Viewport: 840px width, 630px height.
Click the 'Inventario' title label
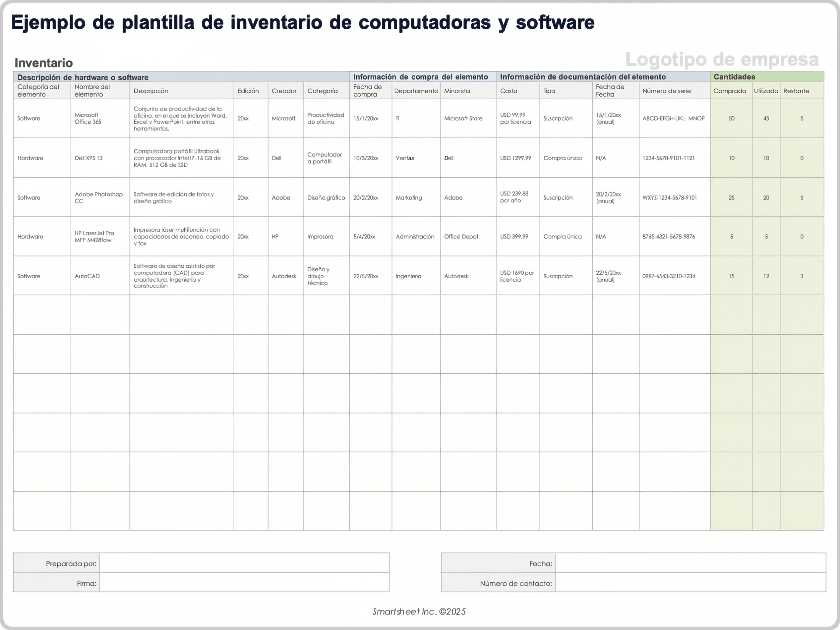click(43, 63)
